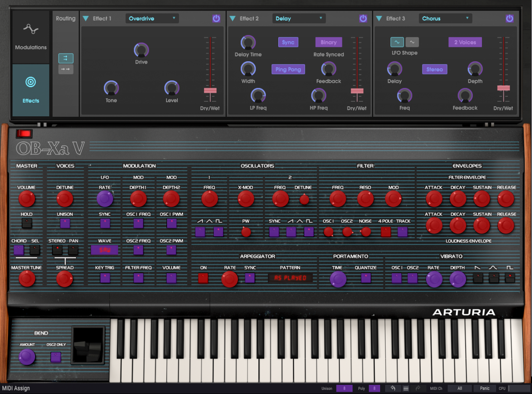Open the Effect 2 Delay type dropdown
This screenshot has height=394, width=532.
(x=299, y=18)
